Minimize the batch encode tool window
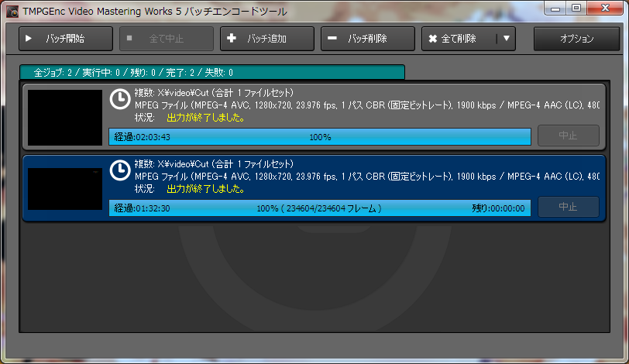 pos(555,9)
